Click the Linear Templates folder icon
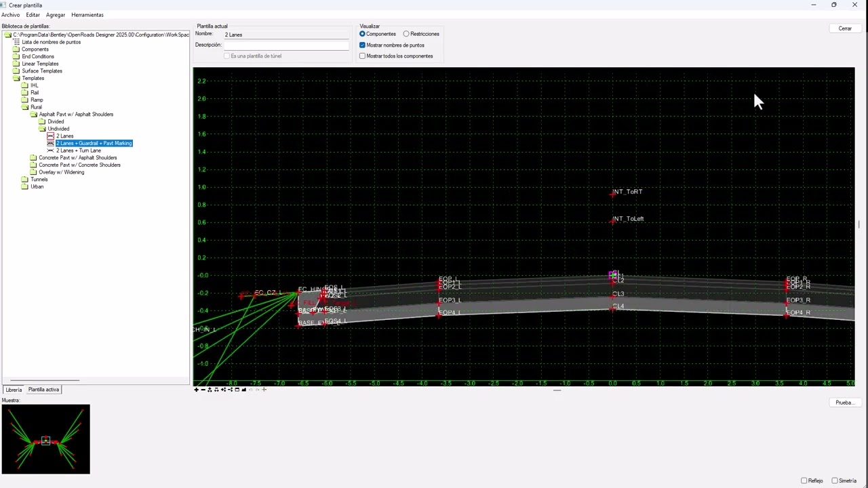 coord(17,64)
